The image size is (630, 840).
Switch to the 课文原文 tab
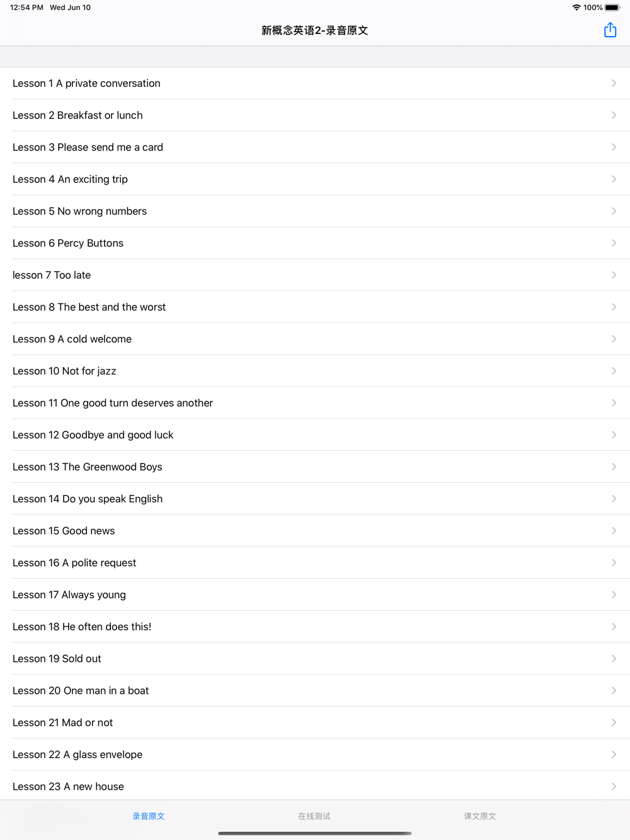(480, 816)
